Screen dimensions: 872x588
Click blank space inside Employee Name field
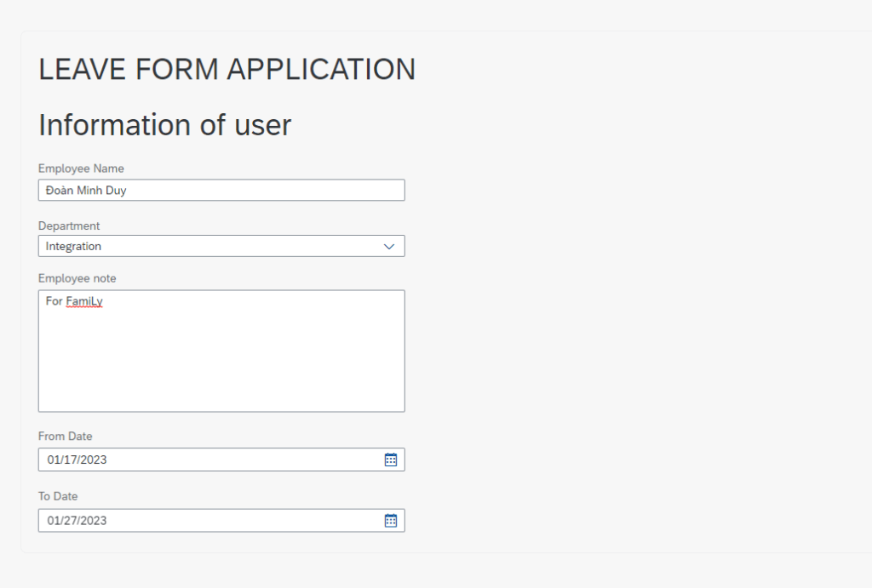pyautogui.click(x=272, y=190)
